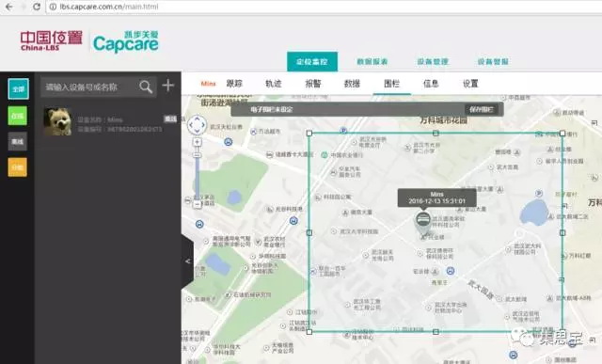Switch to the 轨迹 sub-tab

(274, 84)
